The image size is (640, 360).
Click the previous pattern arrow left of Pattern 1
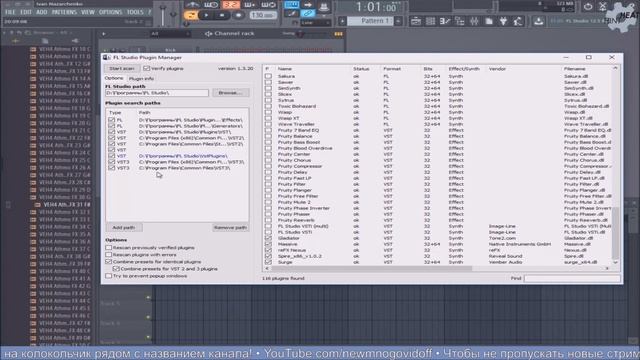[342, 21]
